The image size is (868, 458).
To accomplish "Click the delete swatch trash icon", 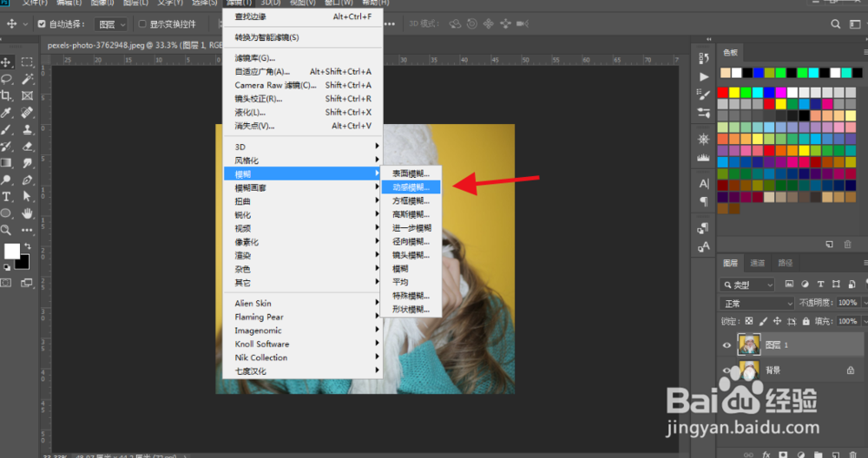I will click(x=847, y=244).
